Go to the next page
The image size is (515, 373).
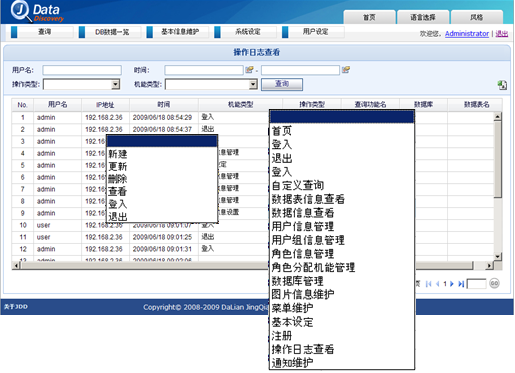[452, 284]
